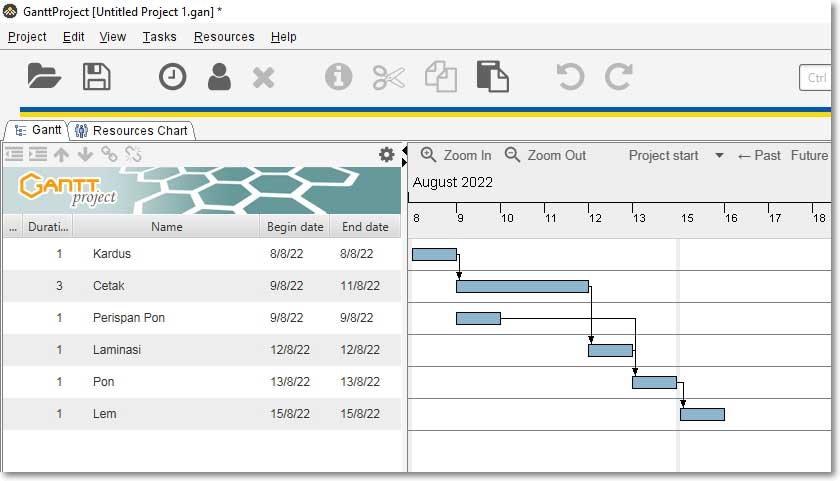The width and height of the screenshot is (840, 481).
Task: Click the clock-shaped New task icon
Action: point(173,77)
